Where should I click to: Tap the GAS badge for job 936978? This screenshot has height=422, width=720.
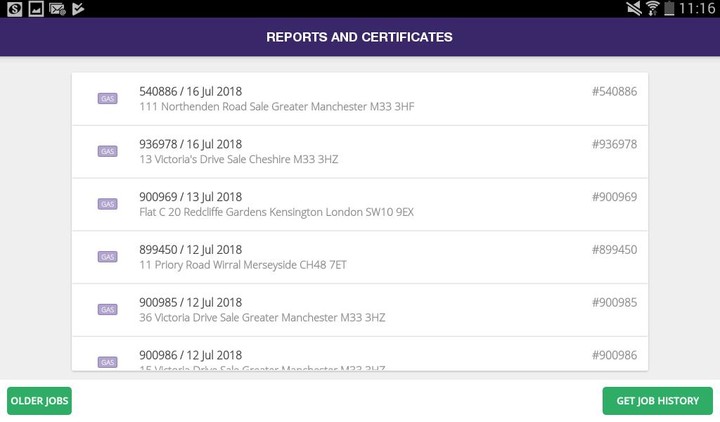pos(107,152)
